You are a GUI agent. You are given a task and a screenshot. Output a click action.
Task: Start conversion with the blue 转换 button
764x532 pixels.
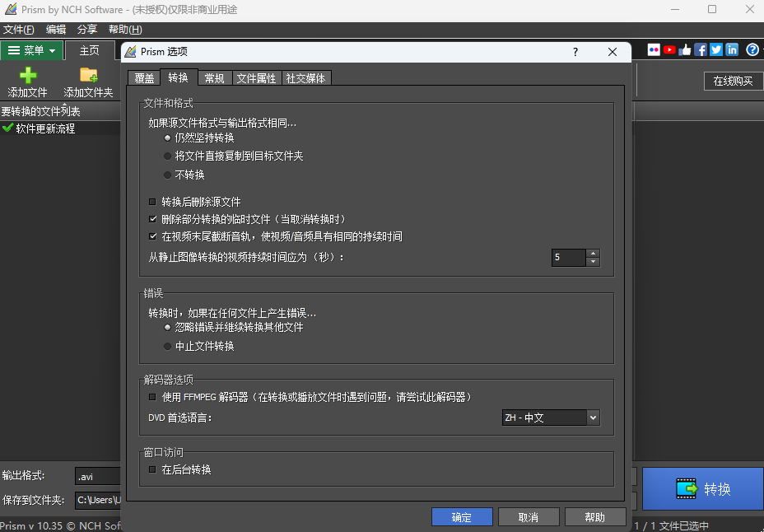[x=702, y=488]
